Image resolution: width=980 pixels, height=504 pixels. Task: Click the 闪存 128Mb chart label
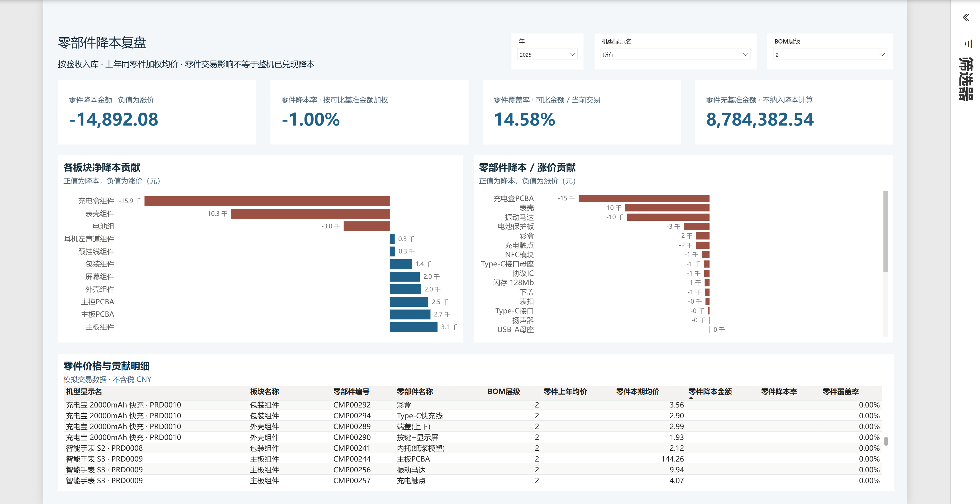513,283
